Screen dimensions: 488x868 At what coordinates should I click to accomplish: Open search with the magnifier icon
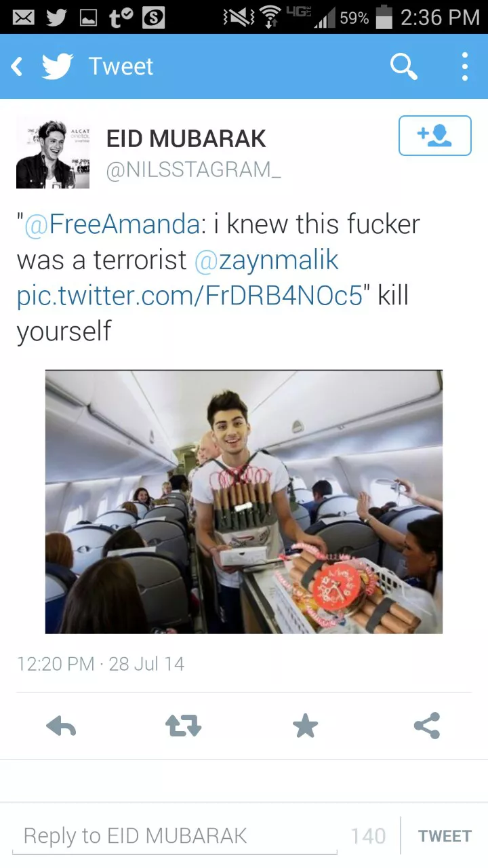(x=404, y=66)
